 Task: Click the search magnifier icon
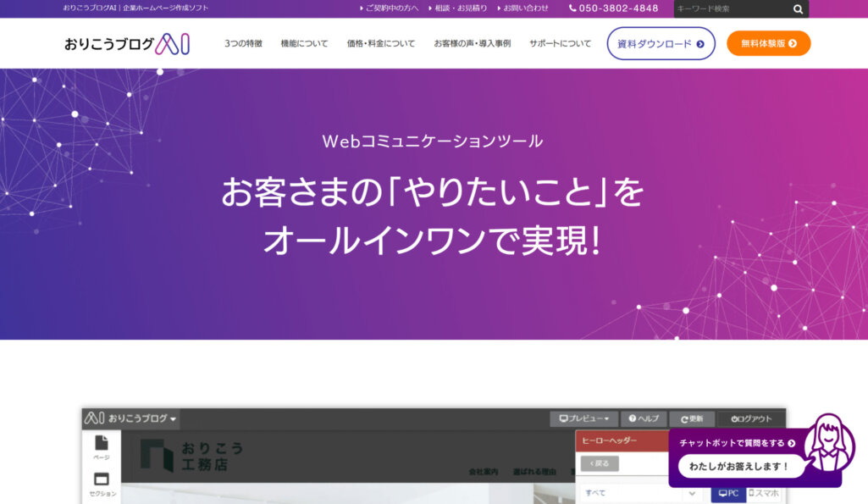click(798, 9)
